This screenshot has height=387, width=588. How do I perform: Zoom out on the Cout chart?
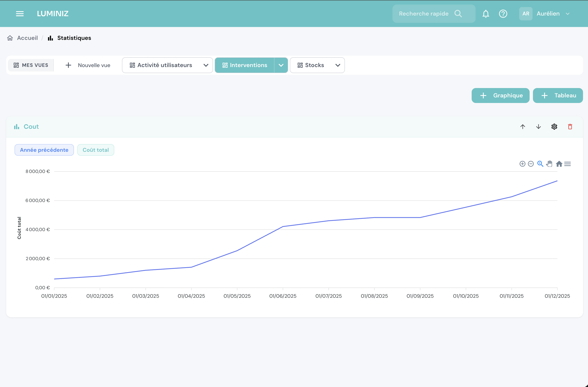point(531,164)
